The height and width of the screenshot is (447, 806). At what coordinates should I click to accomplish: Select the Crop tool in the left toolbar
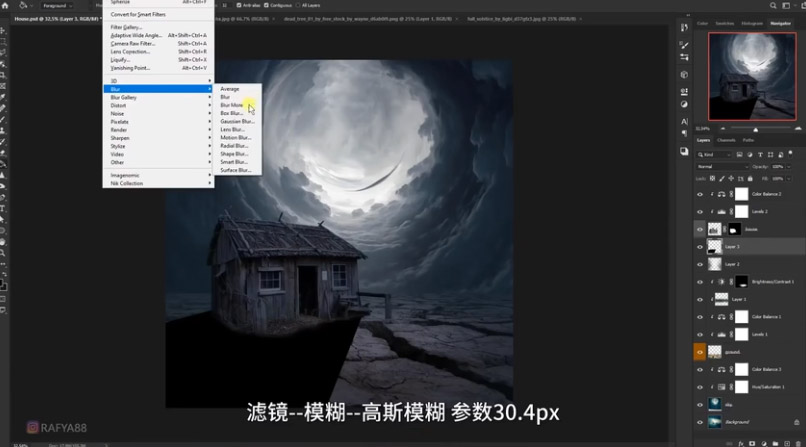[x=4, y=75]
